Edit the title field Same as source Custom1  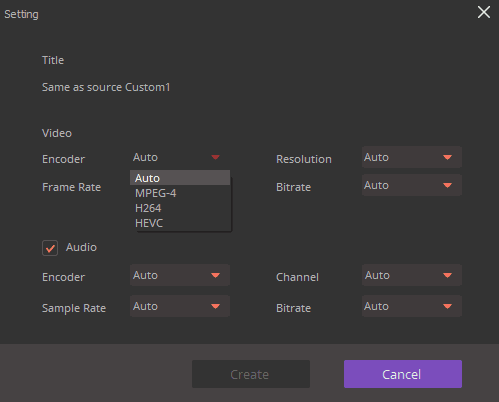[x=106, y=87]
